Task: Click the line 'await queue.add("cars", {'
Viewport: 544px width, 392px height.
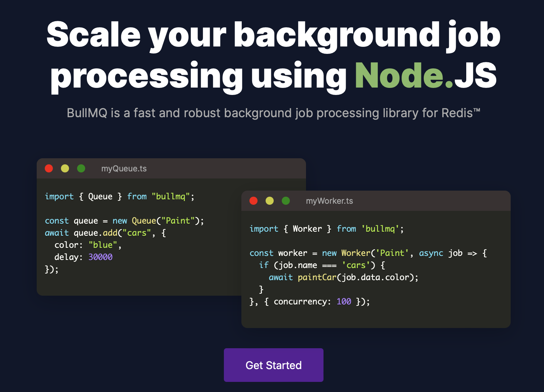Action: click(105, 233)
